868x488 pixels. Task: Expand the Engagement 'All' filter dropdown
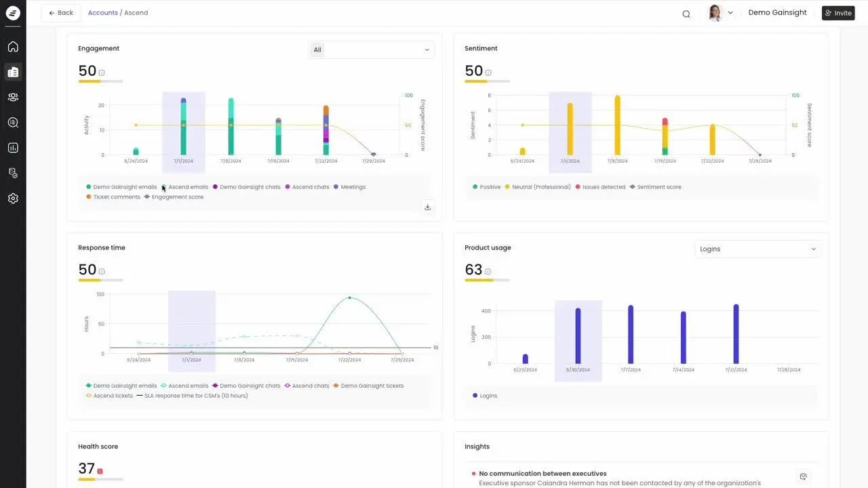coord(371,49)
